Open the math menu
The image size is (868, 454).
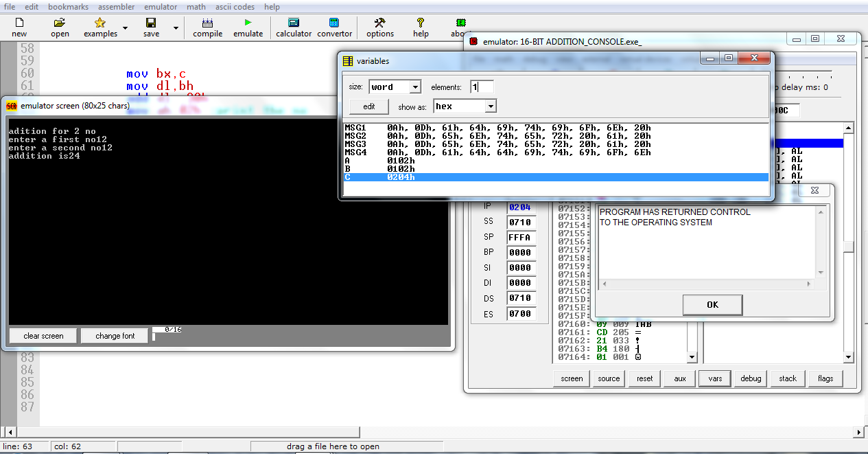196,7
